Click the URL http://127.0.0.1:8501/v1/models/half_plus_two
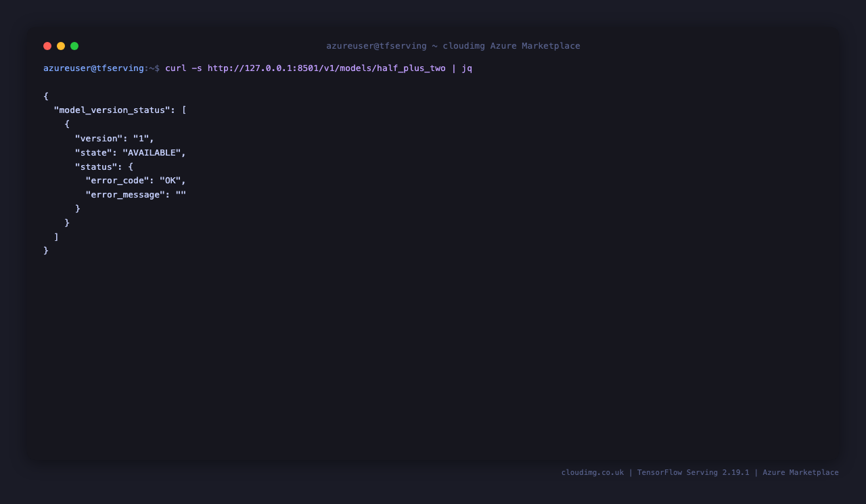The height and width of the screenshot is (504, 866). (x=327, y=68)
